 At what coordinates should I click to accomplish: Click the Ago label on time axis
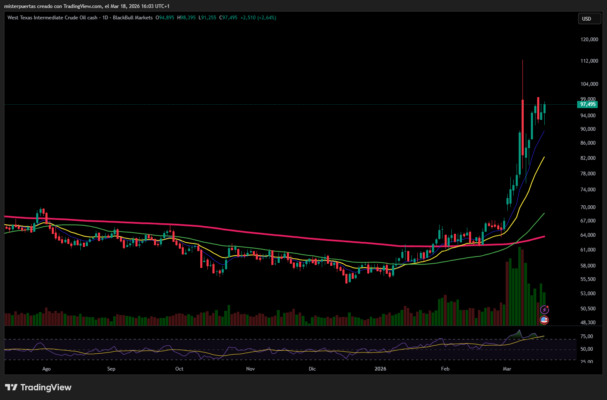click(x=46, y=368)
